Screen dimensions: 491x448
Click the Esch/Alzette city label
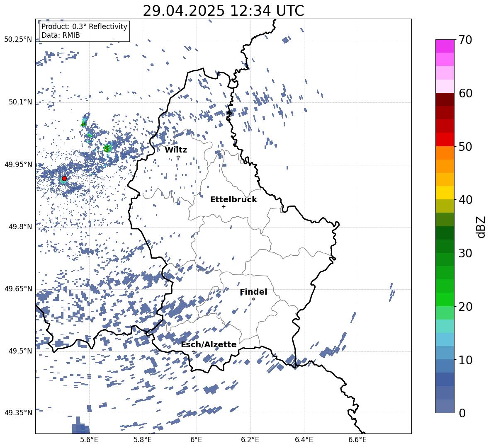point(209,344)
